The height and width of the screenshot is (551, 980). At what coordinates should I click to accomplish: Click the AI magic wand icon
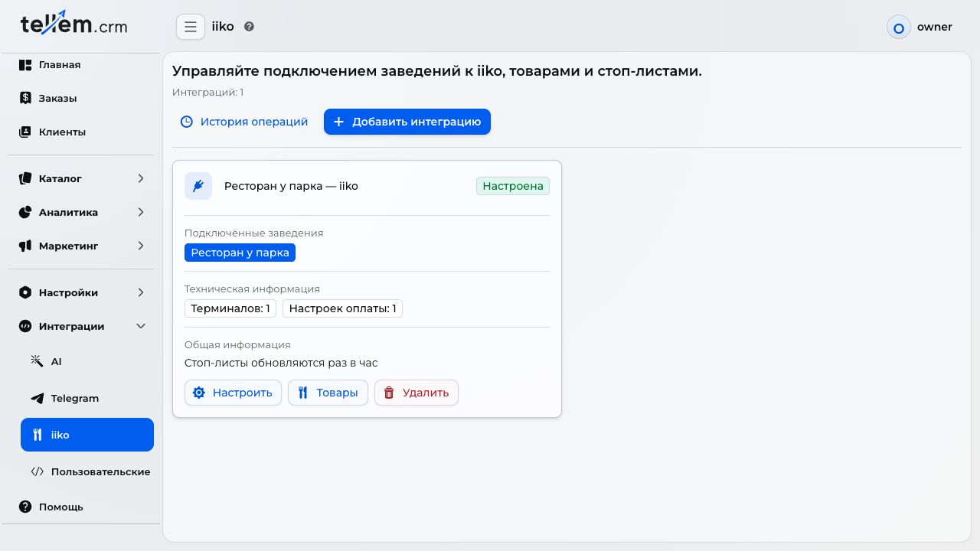[x=37, y=361]
